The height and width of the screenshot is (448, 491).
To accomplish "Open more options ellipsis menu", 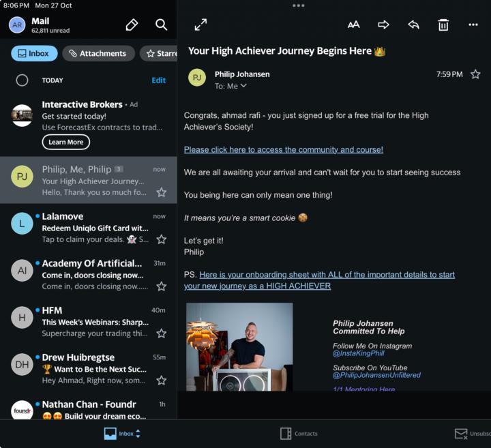I will coord(473,25).
